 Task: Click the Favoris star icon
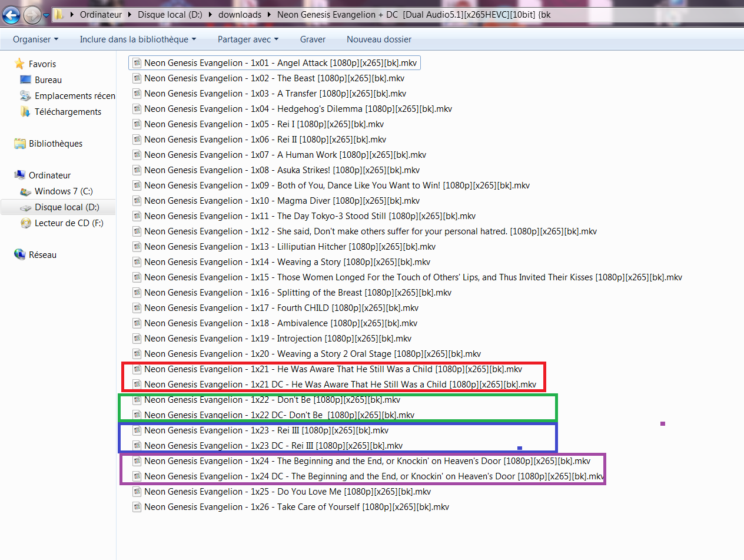(x=19, y=64)
